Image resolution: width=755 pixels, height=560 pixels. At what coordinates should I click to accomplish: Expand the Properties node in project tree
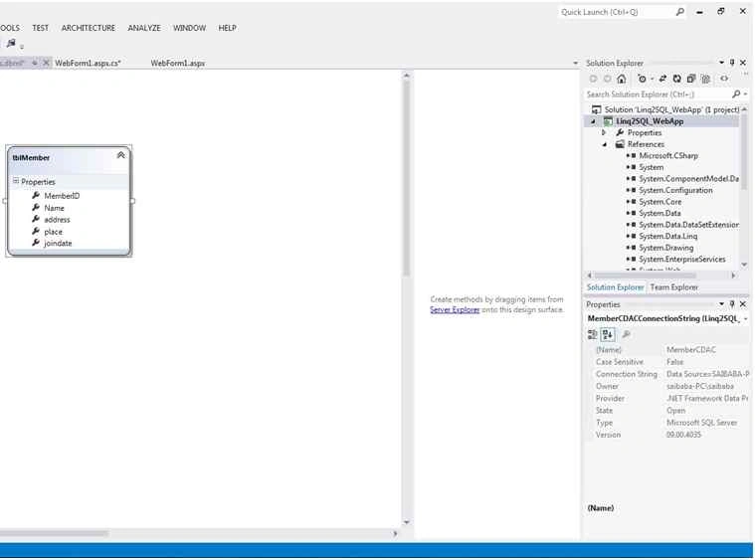[x=604, y=132]
